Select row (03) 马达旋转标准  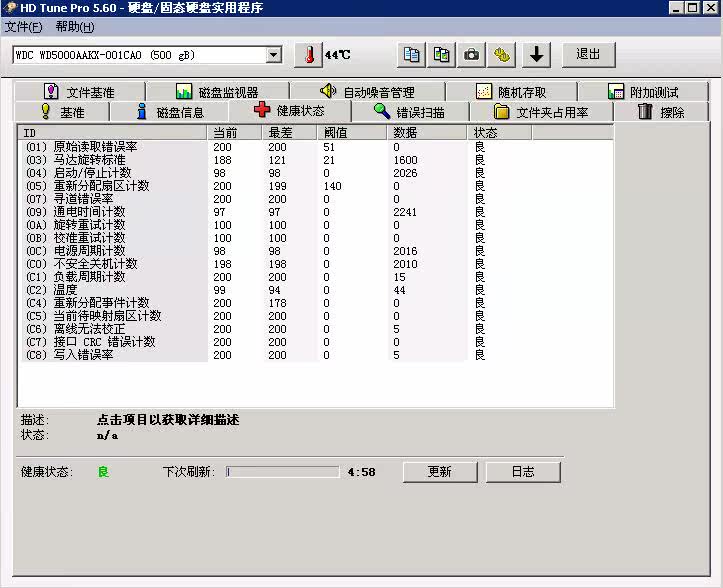point(316,160)
